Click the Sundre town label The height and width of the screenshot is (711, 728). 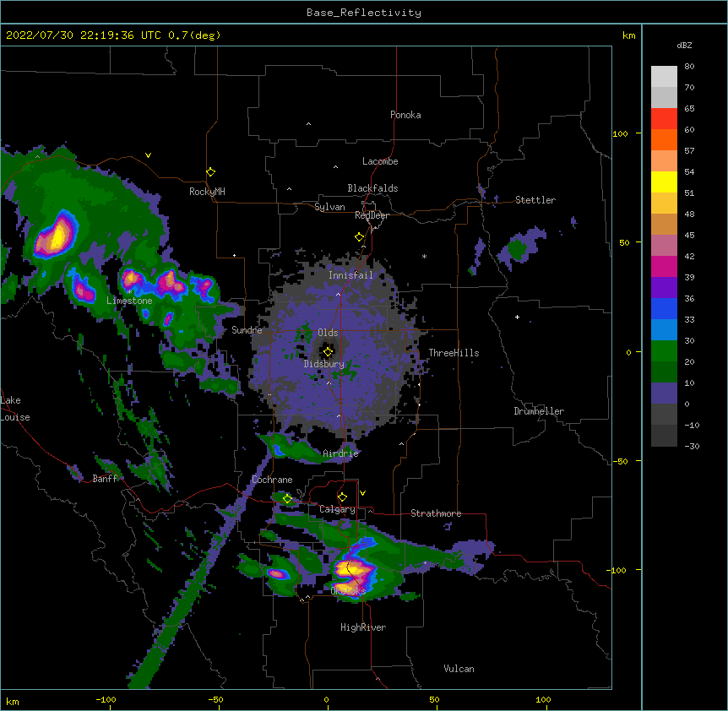[x=247, y=330]
